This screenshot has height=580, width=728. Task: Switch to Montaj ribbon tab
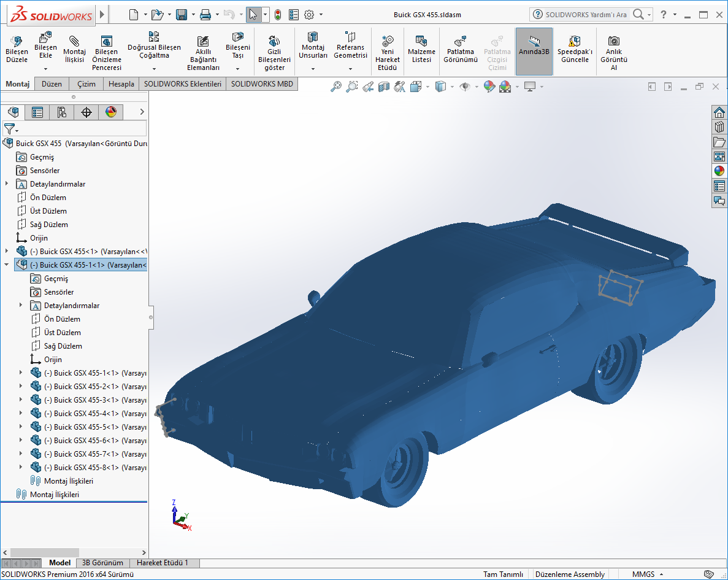[x=18, y=84]
